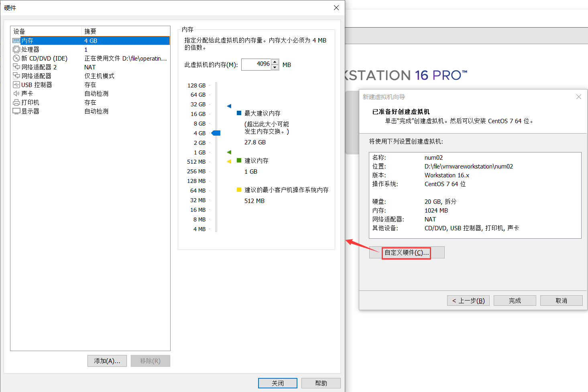The width and height of the screenshot is (588, 392).
Task: Select the memory (内存) device icon
Action: (x=16, y=41)
